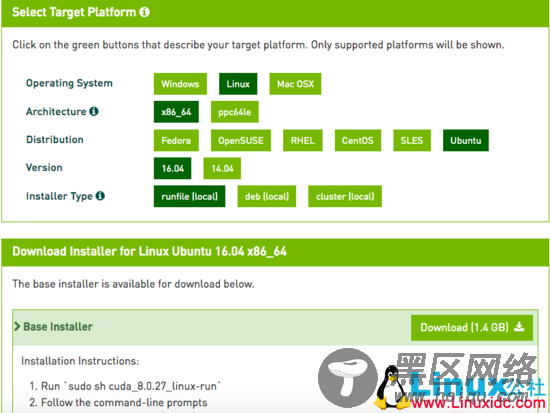Click the Version row label
Viewport: 550px width, 413px height.
pyautogui.click(x=44, y=167)
